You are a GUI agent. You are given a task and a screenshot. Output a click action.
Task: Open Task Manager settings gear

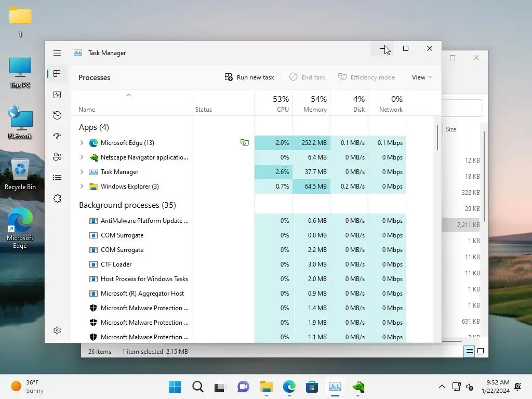57,330
